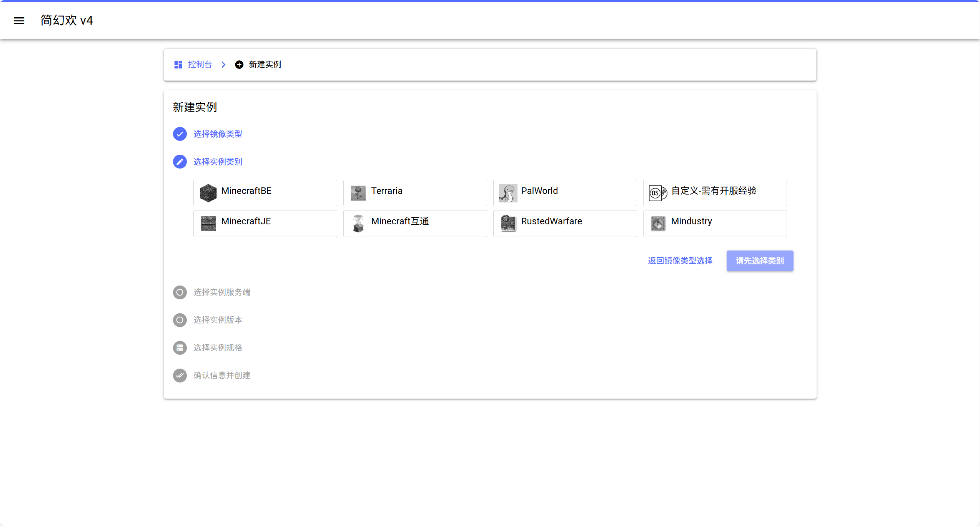Click the Mindustry game icon

(658, 224)
